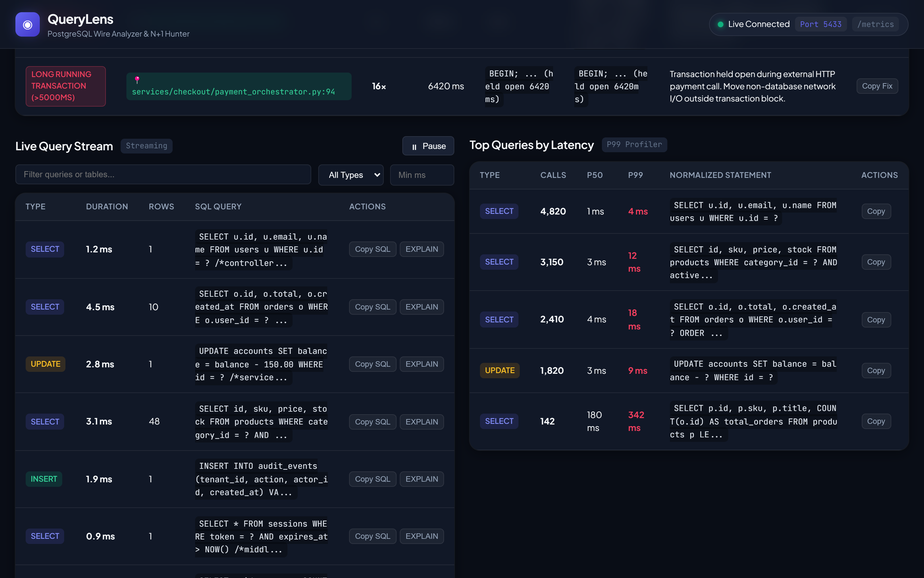
Task: Click the INSERT type badge
Action: point(44,479)
